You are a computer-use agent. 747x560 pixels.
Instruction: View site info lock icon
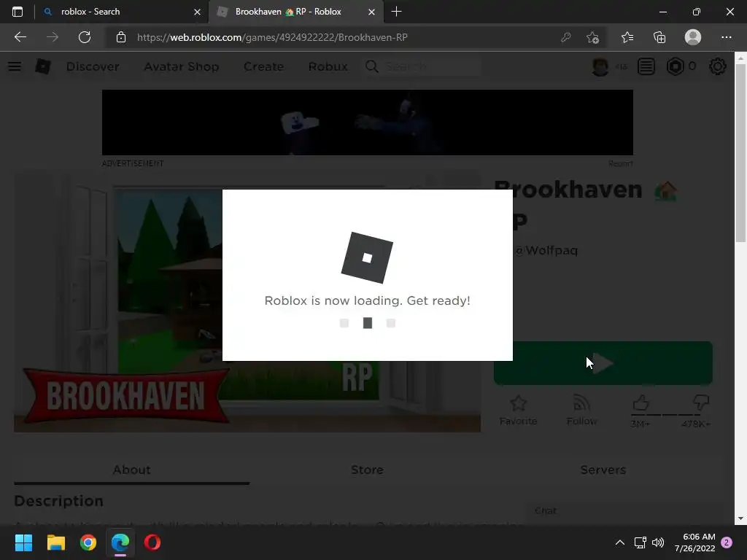[x=121, y=37]
